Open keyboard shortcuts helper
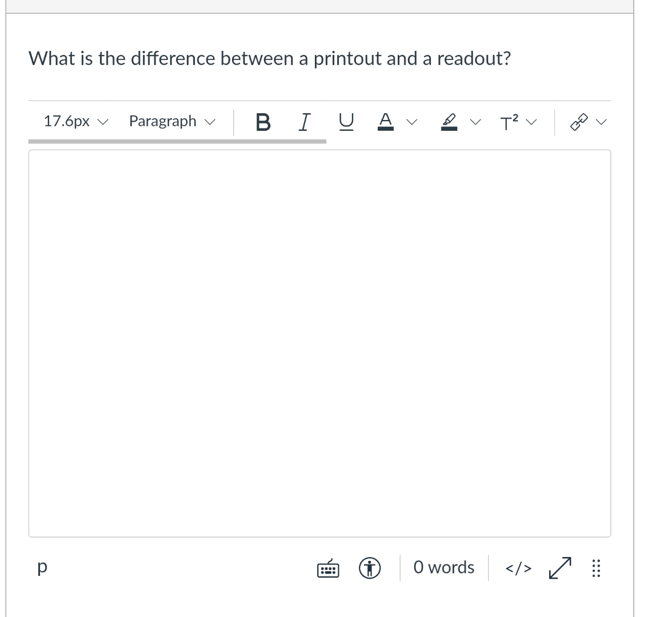The image size is (672, 617). pyautogui.click(x=327, y=567)
